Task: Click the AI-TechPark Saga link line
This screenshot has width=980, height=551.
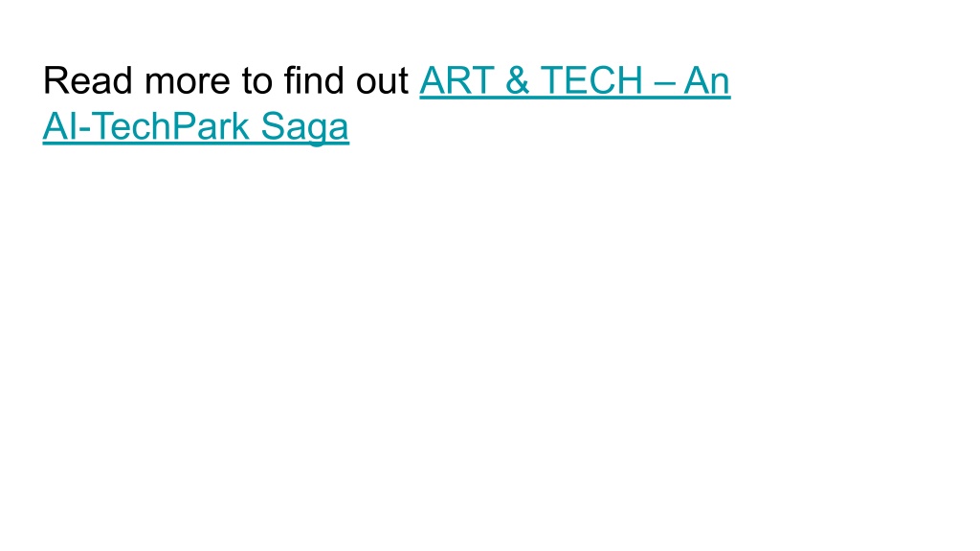Action: click(195, 127)
